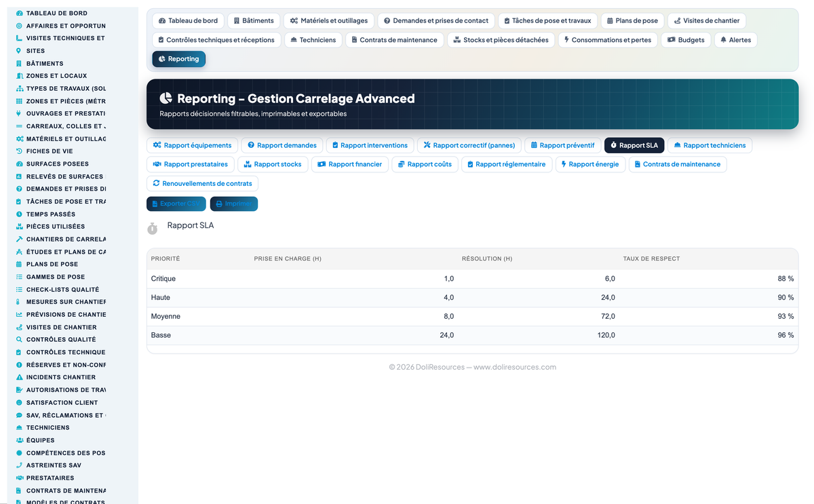Open Contrats de maintenance top tab
This screenshot has width=814, height=504.
point(394,40)
